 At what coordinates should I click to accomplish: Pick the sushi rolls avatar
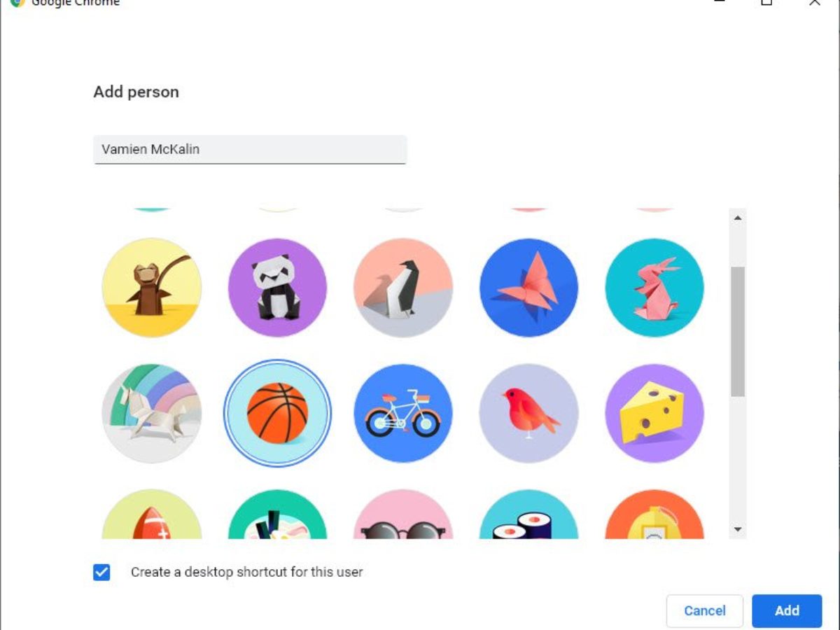click(x=529, y=514)
